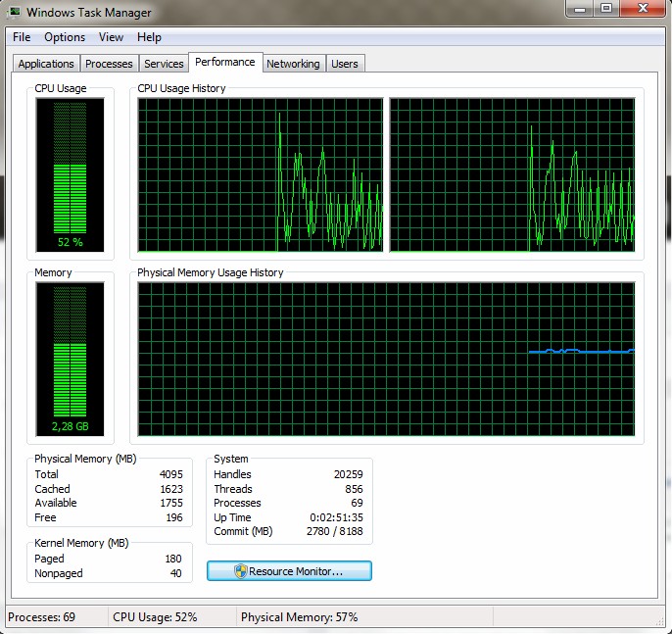Open the View menu
This screenshot has width=672, height=634.
point(111,37)
